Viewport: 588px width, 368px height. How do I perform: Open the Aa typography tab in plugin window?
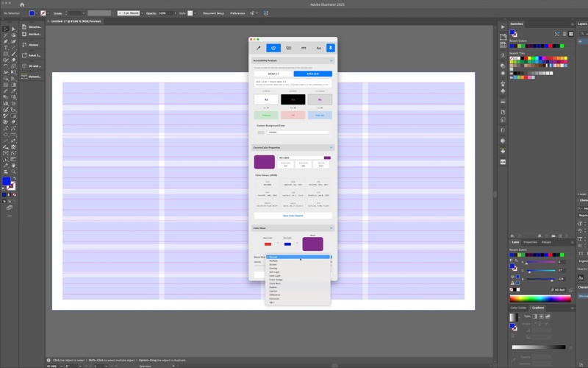[318, 48]
